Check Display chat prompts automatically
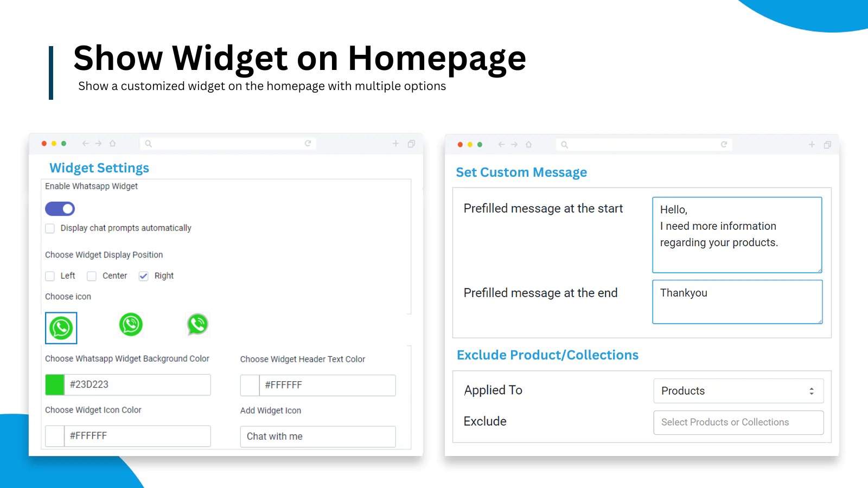868x488 pixels. [50, 228]
